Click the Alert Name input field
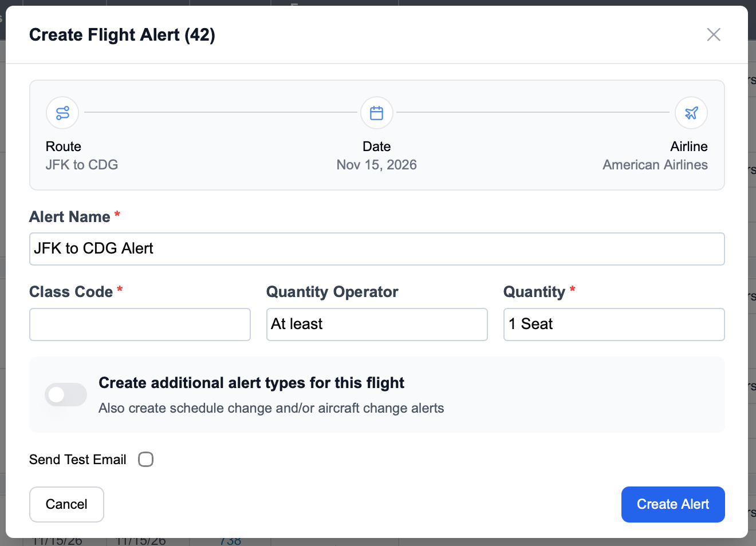Viewport: 756px width, 546px height. [376, 249]
